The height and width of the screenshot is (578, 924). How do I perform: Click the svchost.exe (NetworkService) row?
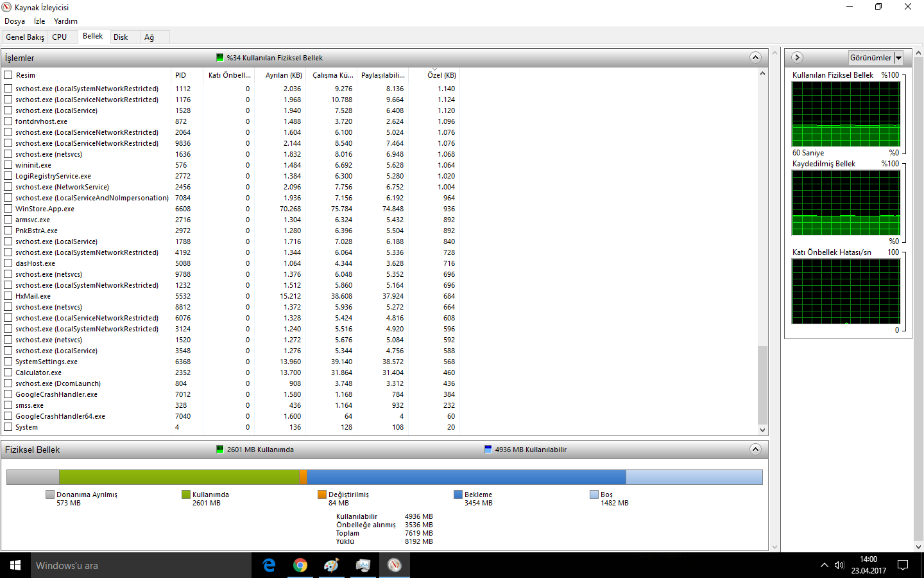click(x=231, y=186)
